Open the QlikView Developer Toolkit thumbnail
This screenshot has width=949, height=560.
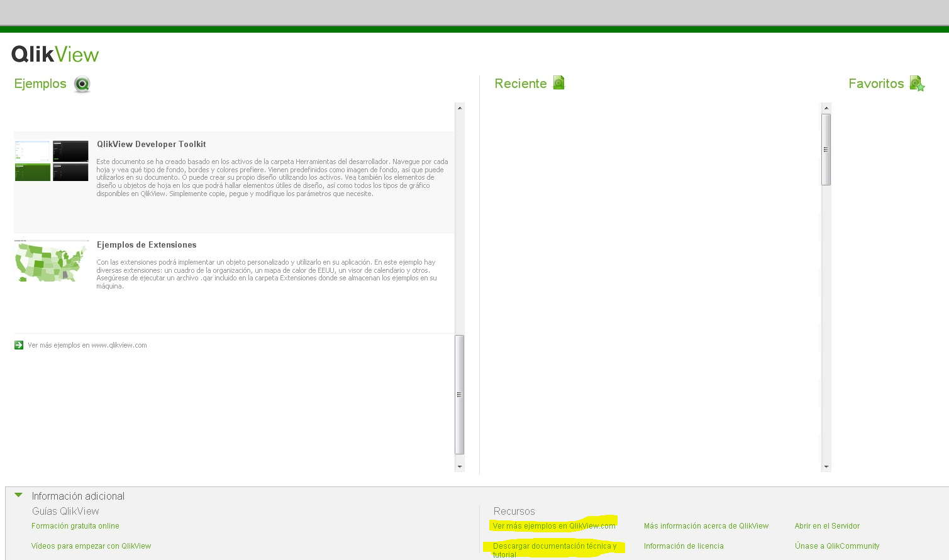click(x=52, y=161)
